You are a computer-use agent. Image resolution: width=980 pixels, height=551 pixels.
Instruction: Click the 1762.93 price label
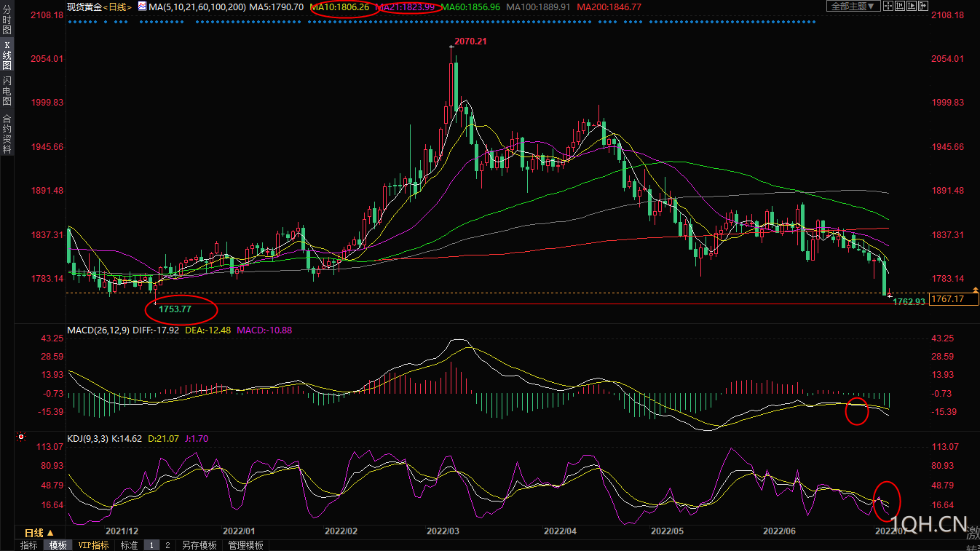[909, 301]
